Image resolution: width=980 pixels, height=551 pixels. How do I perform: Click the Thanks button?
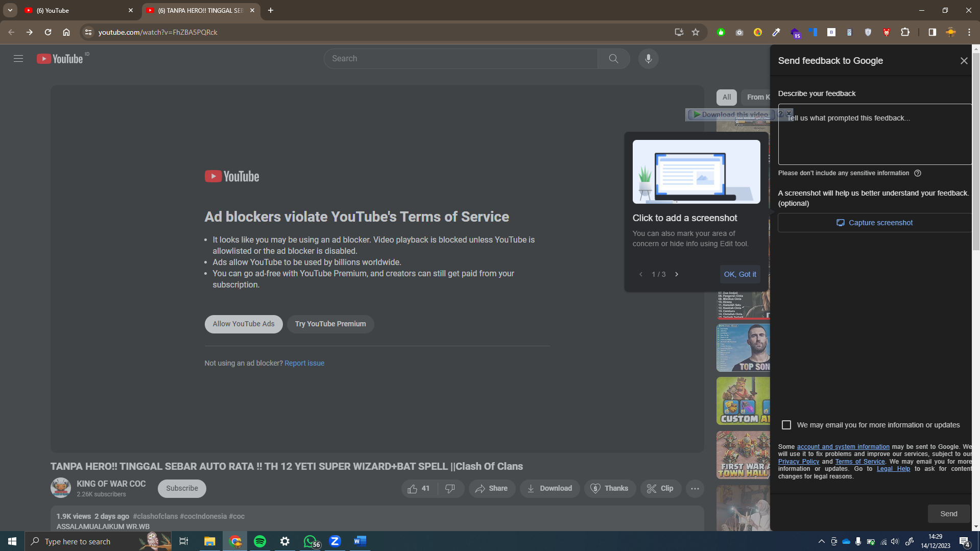coord(610,489)
